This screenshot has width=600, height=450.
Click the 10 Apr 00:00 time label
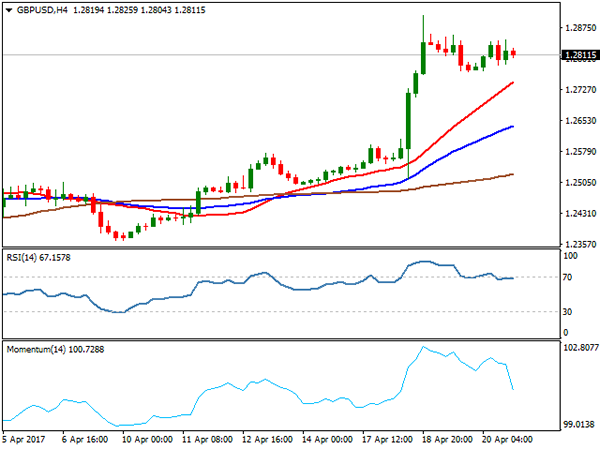[147, 439]
